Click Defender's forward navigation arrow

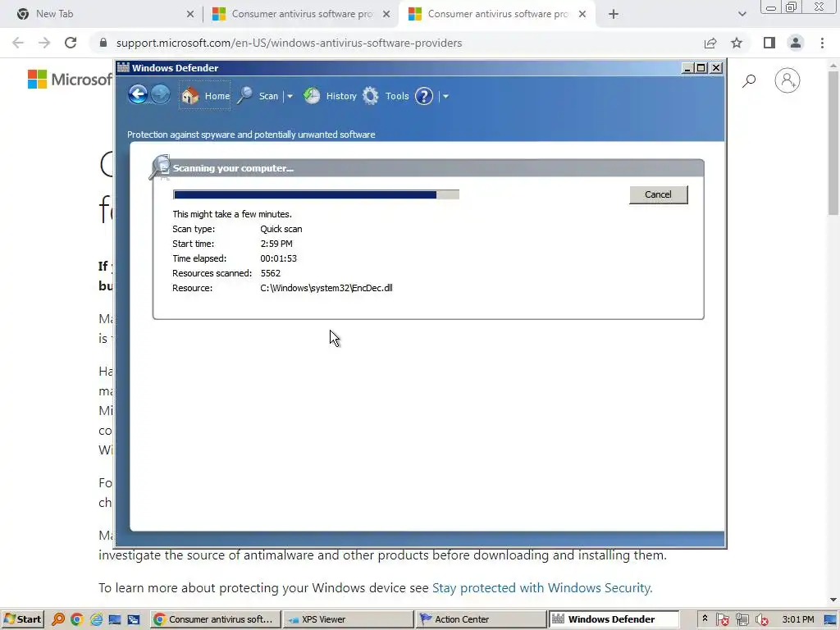pyautogui.click(x=160, y=95)
